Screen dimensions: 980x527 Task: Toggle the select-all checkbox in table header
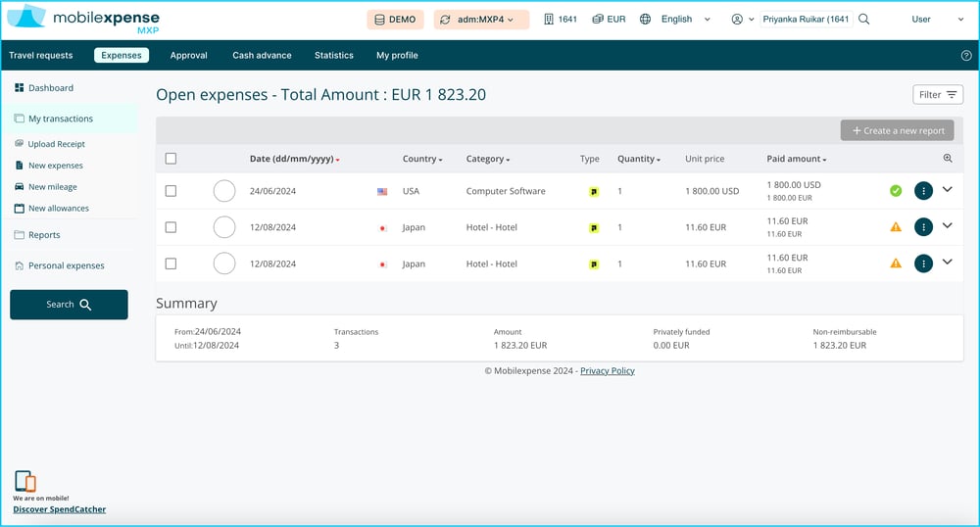tap(171, 159)
